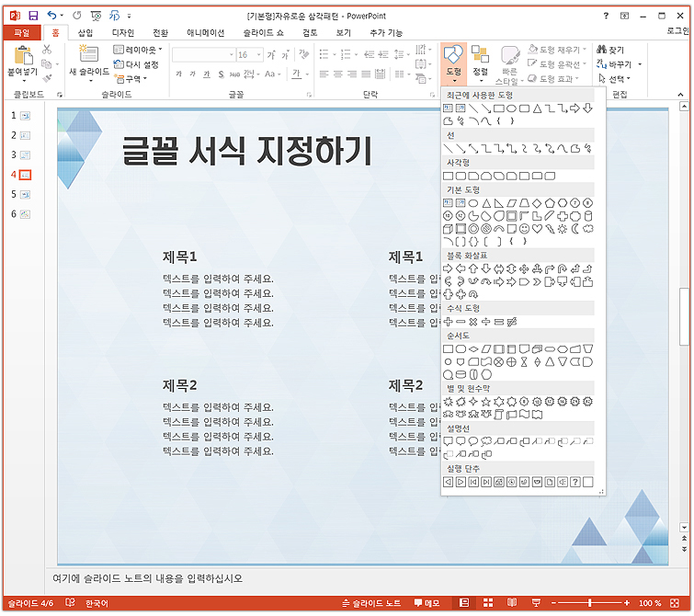Select the Help action button shape
694x616 pixels.
pyautogui.click(x=575, y=482)
